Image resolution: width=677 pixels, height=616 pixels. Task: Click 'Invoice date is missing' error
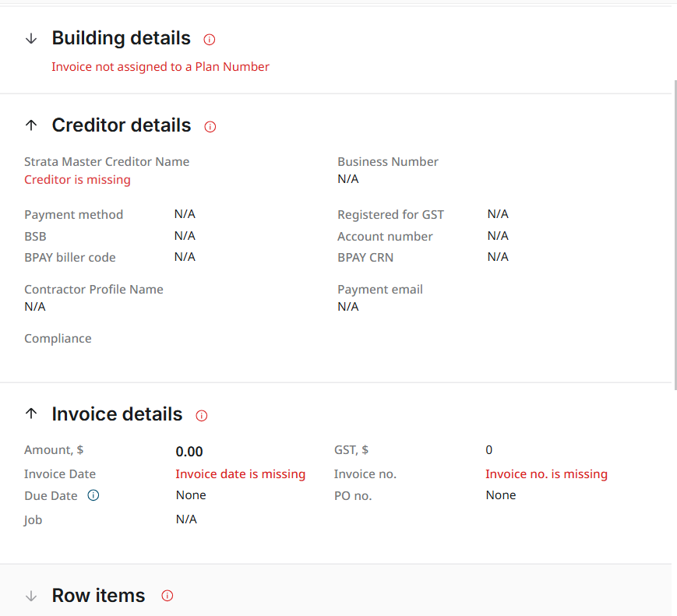click(240, 474)
